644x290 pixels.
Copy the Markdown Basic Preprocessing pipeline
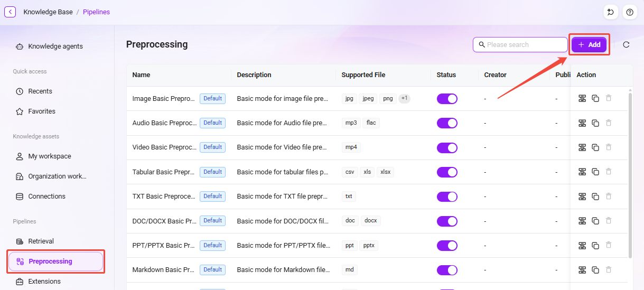coord(595,270)
